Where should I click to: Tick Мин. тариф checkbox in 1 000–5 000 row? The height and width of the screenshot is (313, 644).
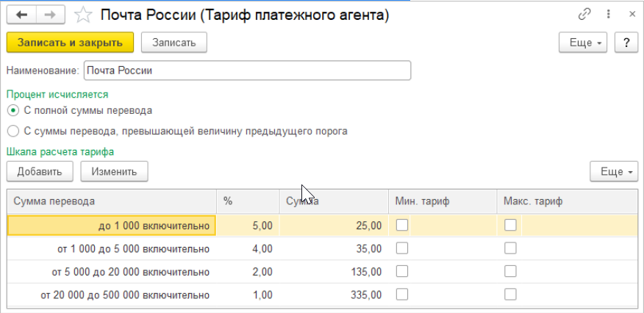click(x=402, y=248)
